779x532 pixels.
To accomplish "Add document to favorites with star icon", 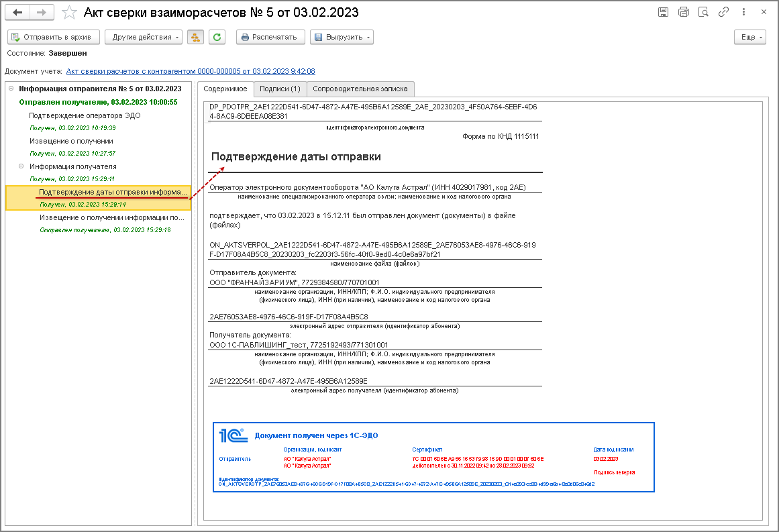I will pos(69,13).
